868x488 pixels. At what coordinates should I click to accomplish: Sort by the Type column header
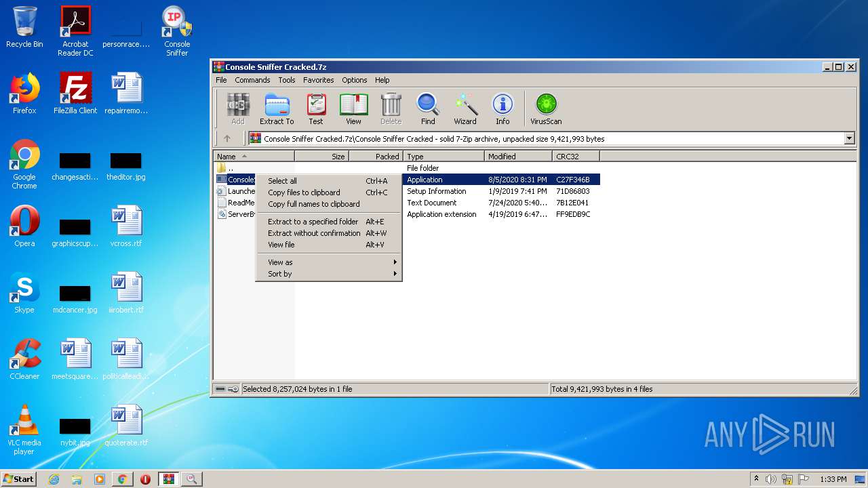(x=443, y=157)
